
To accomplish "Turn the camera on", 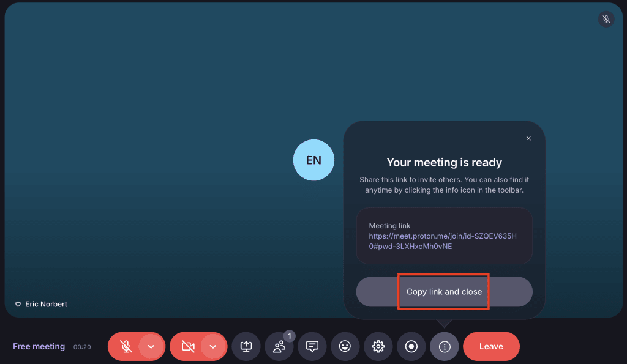I will click(x=189, y=346).
